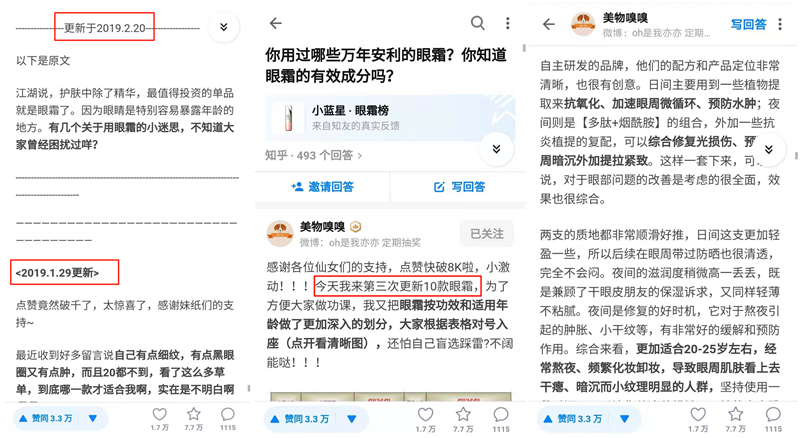Open the three-dot menu next to search
Image resolution: width=800 pixels, height=438 pixels.
tap(507, 23)
